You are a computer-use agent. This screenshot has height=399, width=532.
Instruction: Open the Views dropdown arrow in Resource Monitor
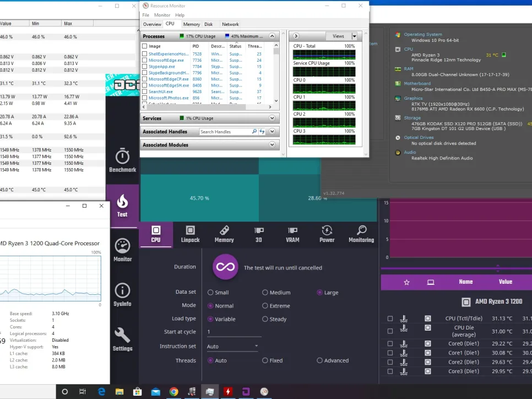click(x=354, y=36)
